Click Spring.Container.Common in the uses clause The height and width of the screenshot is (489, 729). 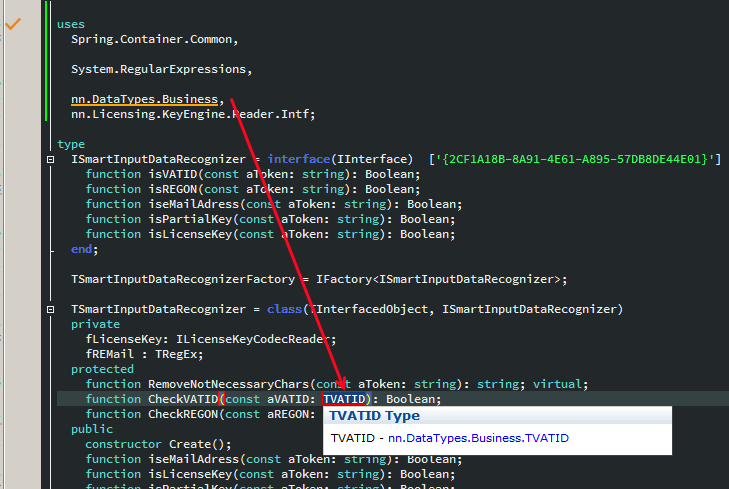[152, 40]
